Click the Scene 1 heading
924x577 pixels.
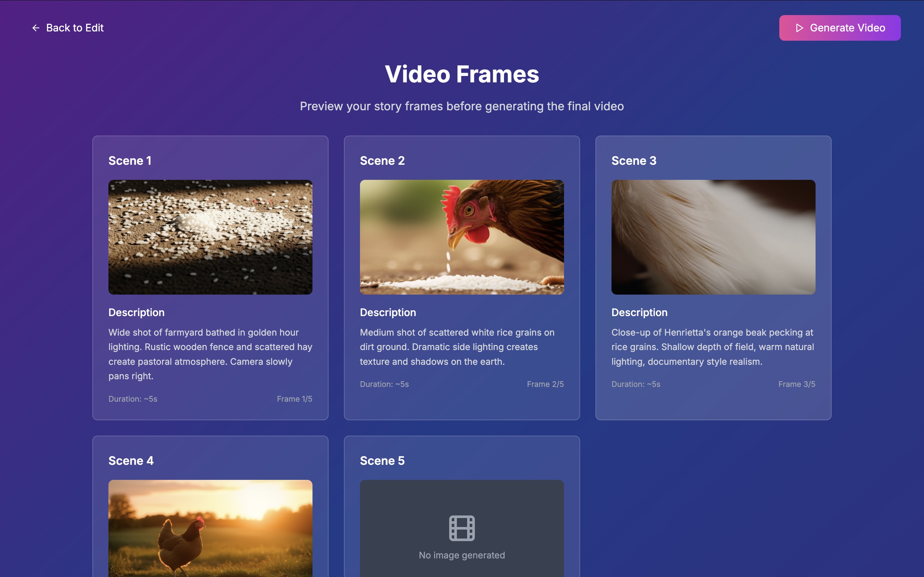click(130, 161)
